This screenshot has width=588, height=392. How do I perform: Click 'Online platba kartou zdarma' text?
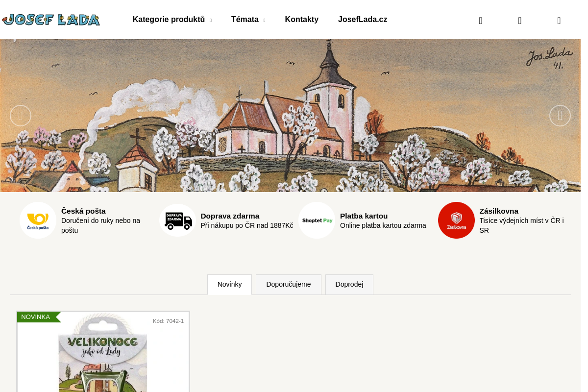(383, 225)
